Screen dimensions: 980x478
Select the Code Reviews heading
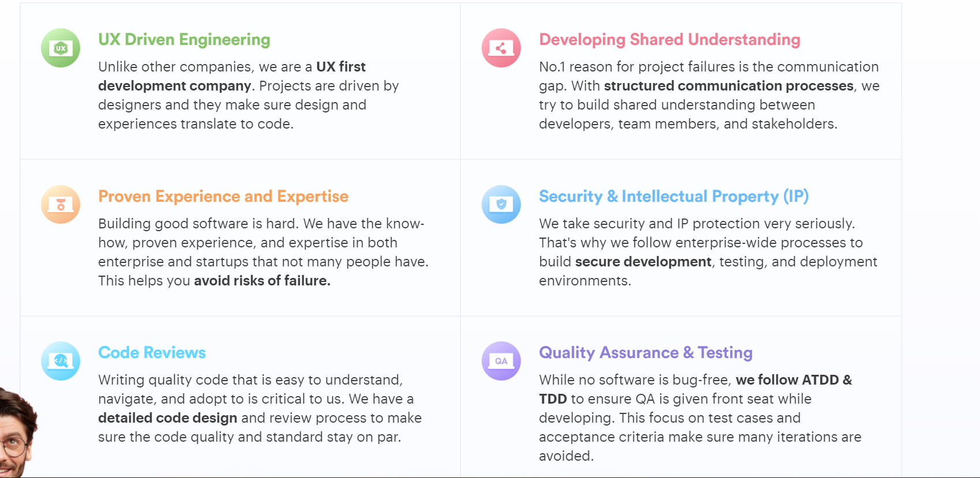(152, 352)
